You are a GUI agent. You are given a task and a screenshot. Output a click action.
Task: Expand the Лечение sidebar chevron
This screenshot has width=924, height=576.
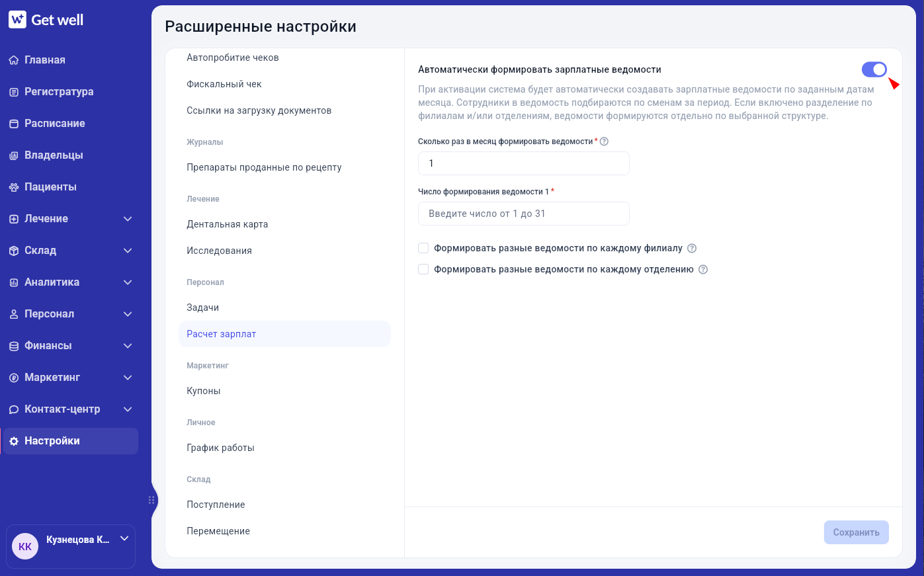pyautogui.click(x=128, y=219)
